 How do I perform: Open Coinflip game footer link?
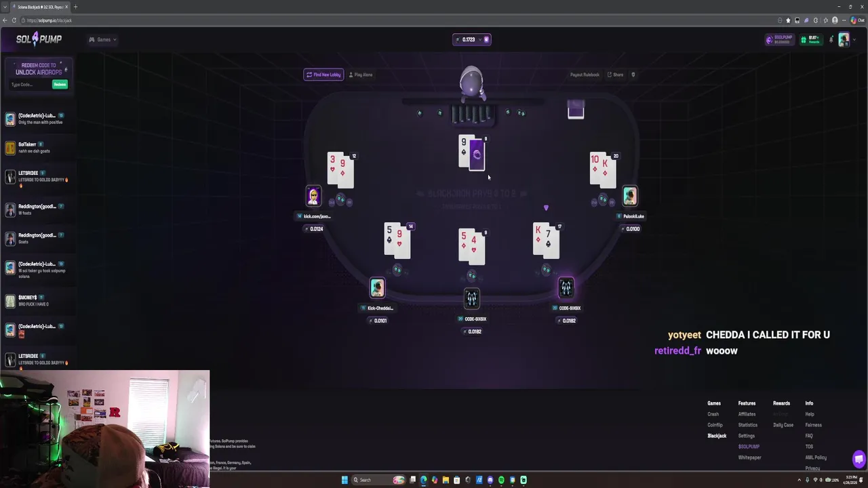click(x=715, y=425)
